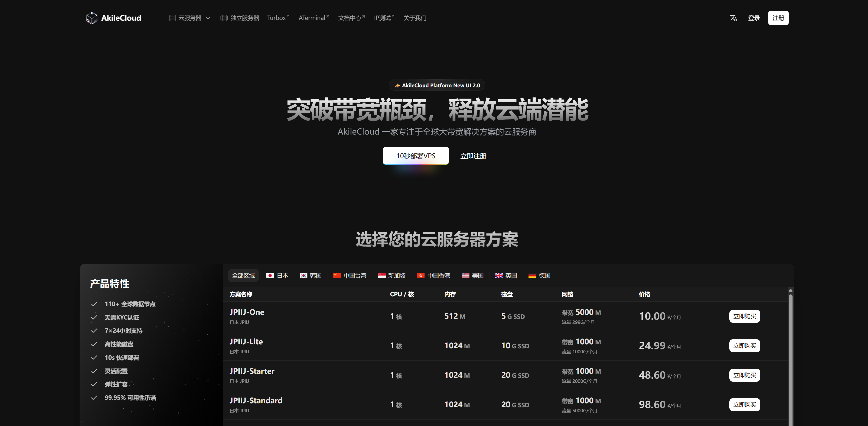Click the server icon beside 云服务器
The height and width of the screenshot is (426, 868).
172,18
